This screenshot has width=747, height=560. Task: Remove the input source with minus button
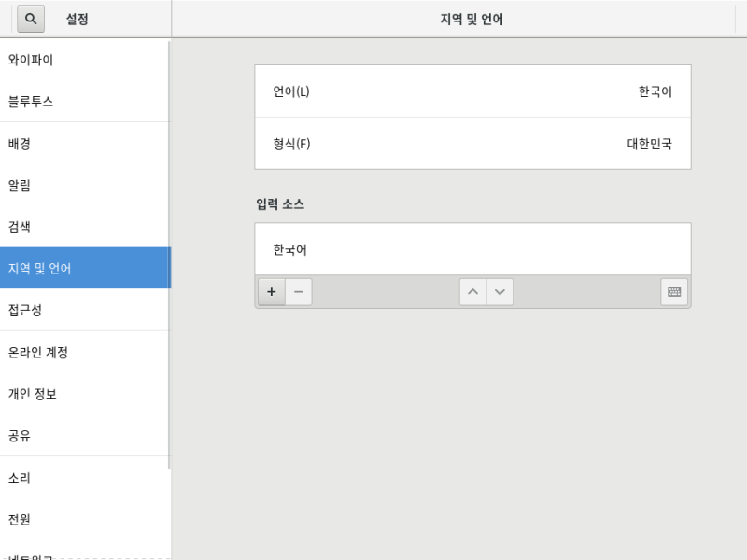299,292
